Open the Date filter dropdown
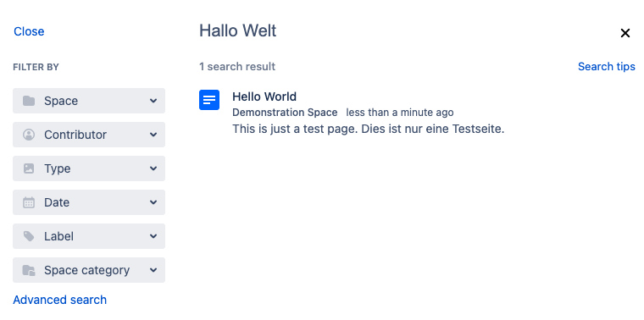644x320 pixels. point(89,202)
